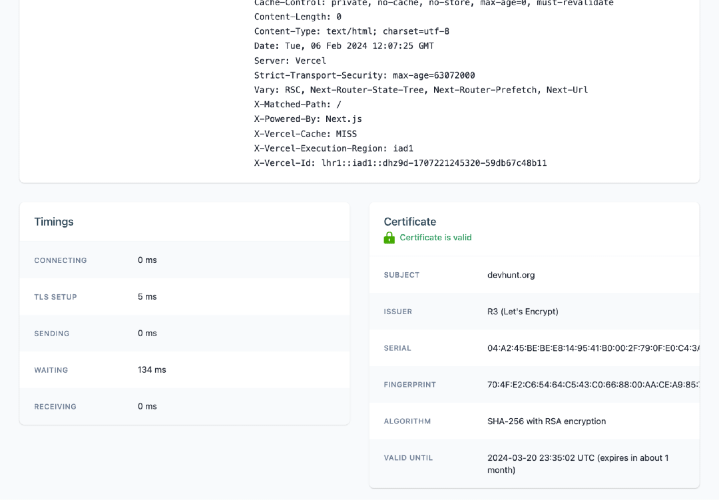
Task: Click the WAITING row label
Action: coord(50,370)
